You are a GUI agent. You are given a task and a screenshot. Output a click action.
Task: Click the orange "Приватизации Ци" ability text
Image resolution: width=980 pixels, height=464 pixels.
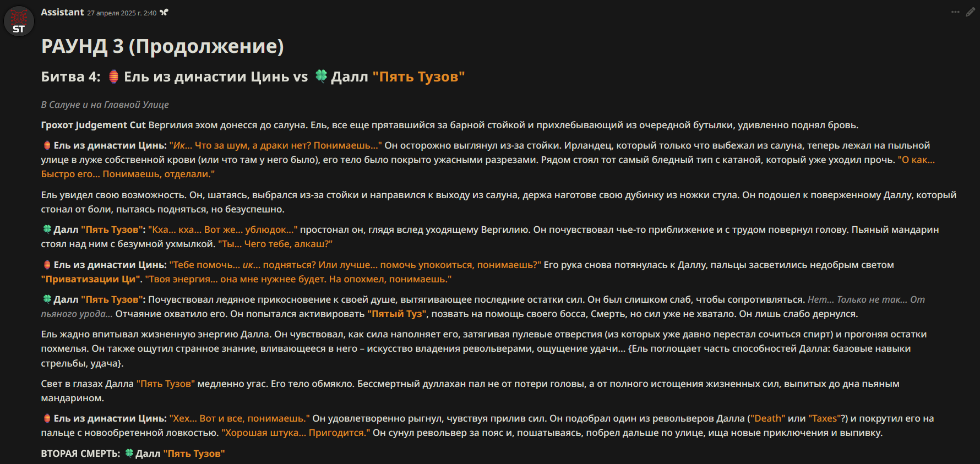click(91, 279)
